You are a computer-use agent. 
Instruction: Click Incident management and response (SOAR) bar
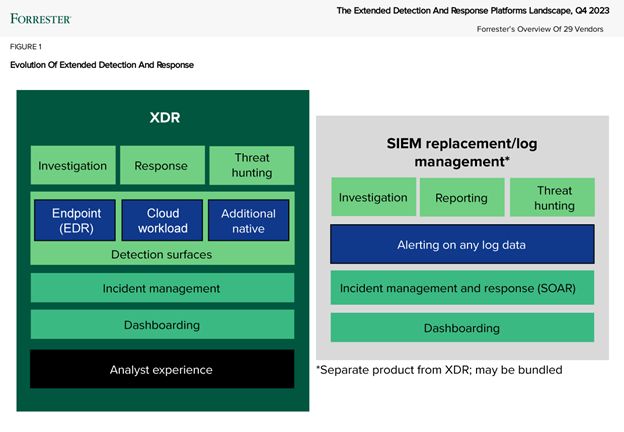coord(462,287)
